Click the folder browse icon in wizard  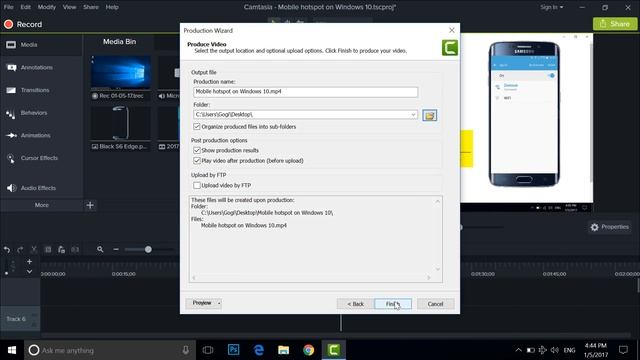(429, 116)
